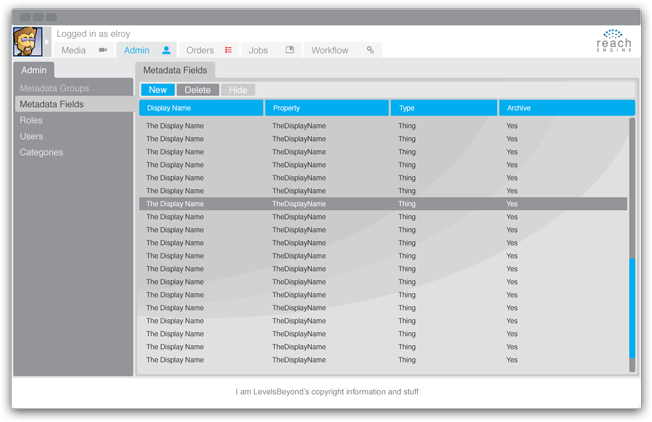
Task: Click the camera icon on Media tab
Action: pos(103,50)
